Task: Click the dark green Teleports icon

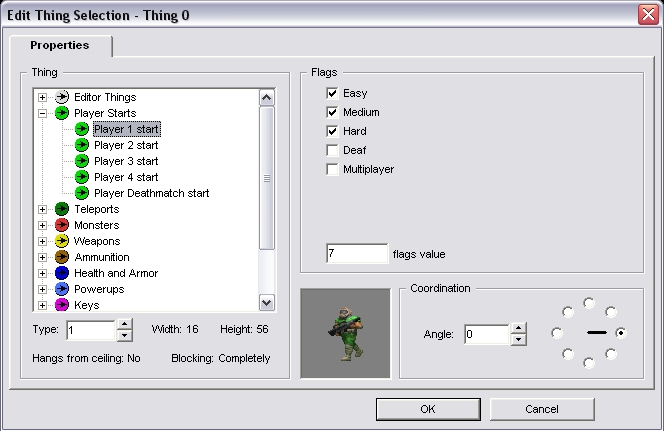Action: point(62,209)
